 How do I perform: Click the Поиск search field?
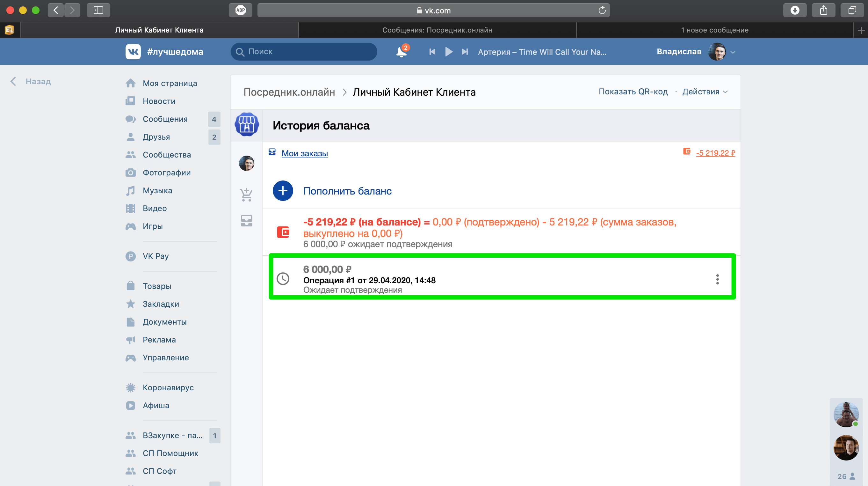[x=304, y=52]
